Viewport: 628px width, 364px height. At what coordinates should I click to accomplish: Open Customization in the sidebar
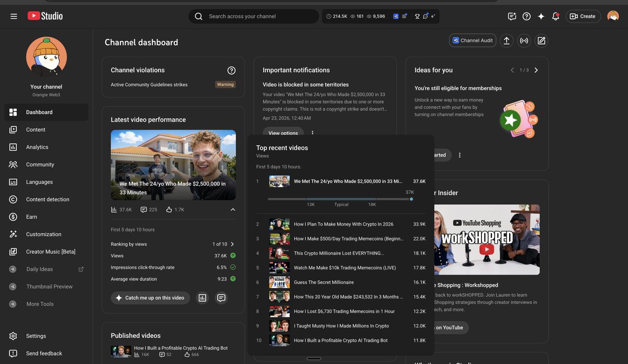pos(47,234)
